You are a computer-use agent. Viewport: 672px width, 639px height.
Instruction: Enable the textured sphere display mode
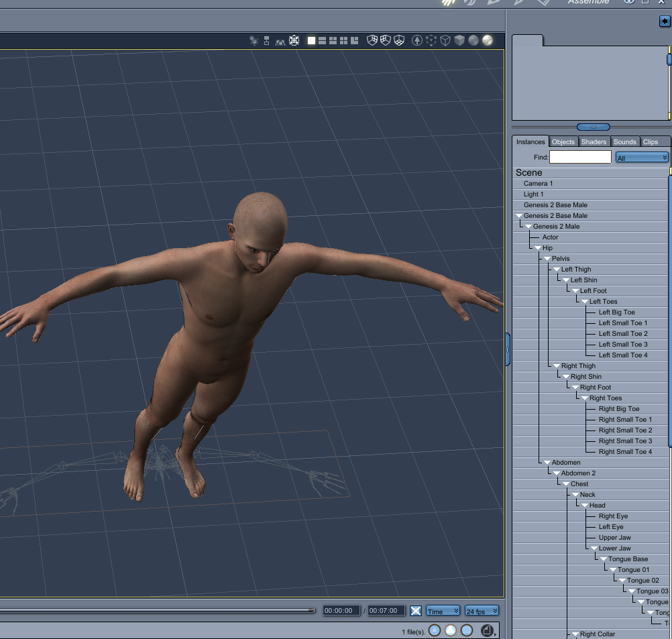click(x=487, y=41)
